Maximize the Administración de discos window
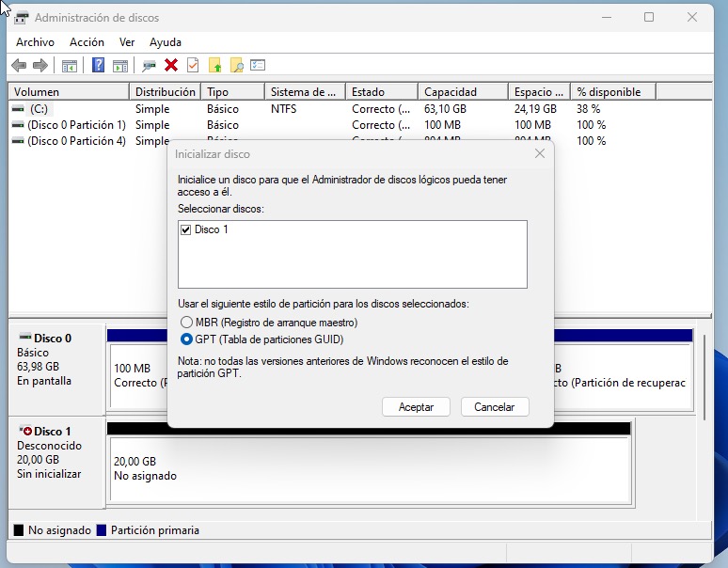 [649, 17]
